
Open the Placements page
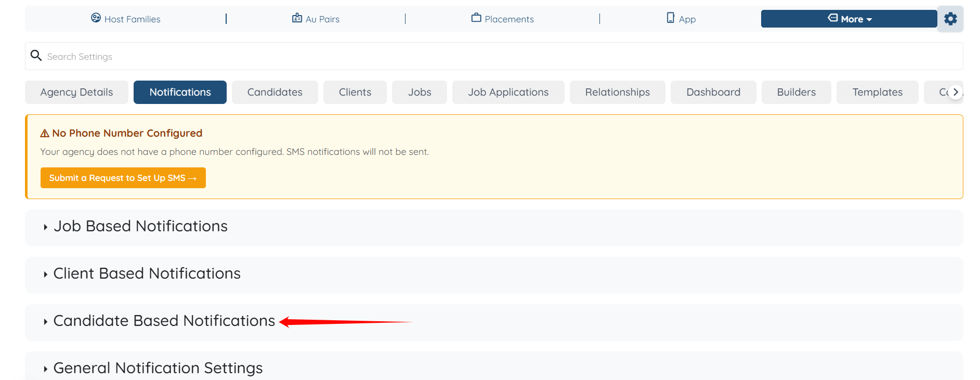click(x=502, y=19)
